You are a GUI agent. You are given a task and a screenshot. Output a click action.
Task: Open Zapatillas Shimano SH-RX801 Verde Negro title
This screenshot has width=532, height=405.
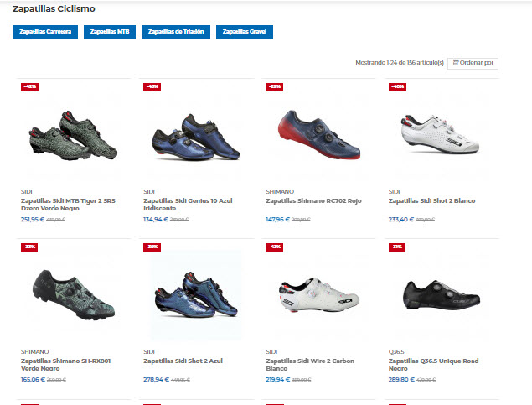65,365
